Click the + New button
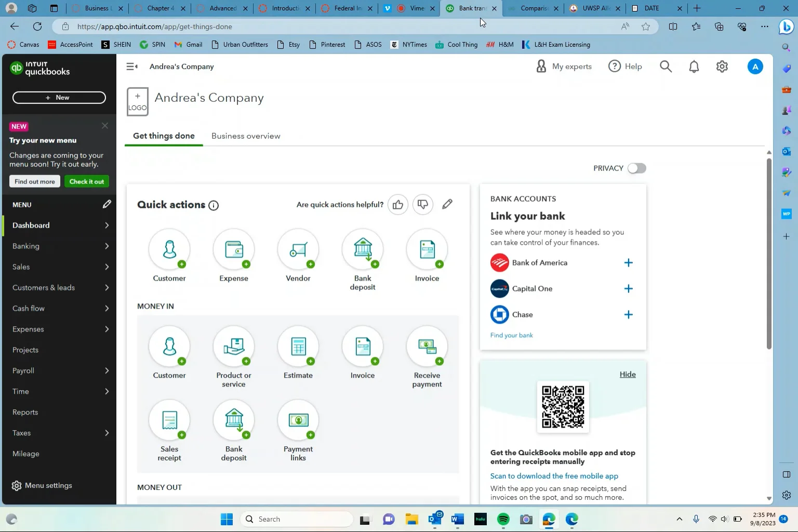This screenshot has width=798, height=532. coord(59,98)
